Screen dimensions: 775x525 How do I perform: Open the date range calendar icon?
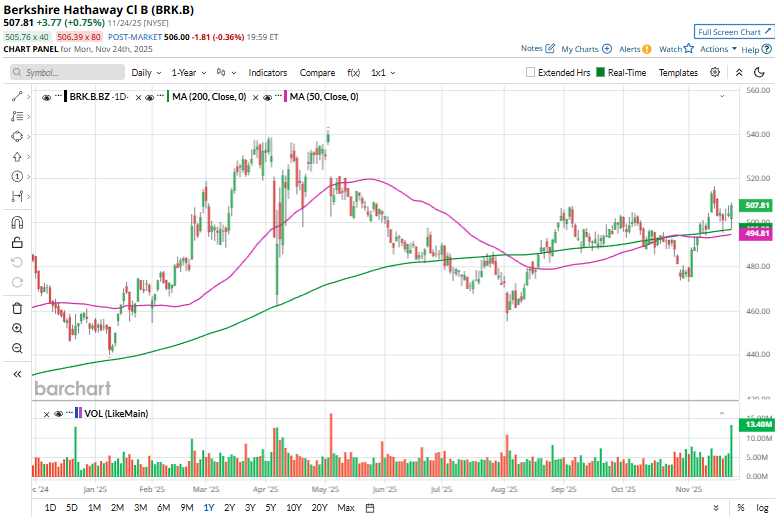[370, 508]
